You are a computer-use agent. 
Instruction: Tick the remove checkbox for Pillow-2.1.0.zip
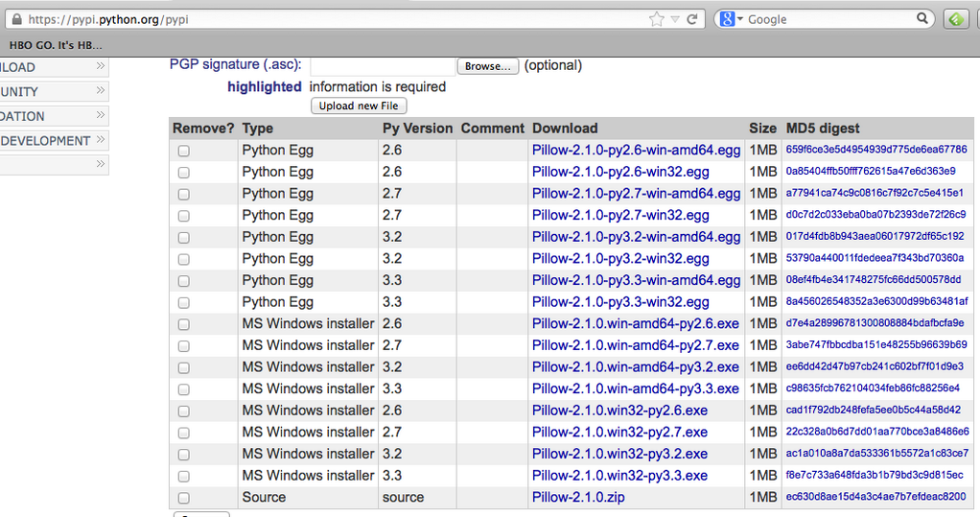pos(184,498)
